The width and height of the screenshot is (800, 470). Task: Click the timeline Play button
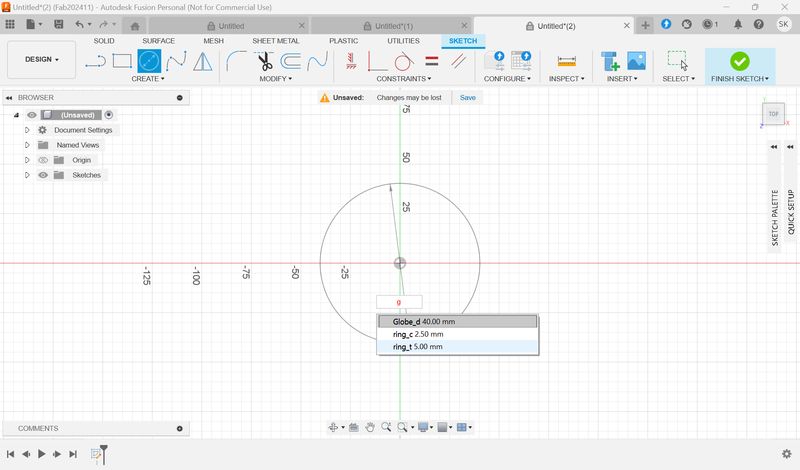(x=42, y=454)
